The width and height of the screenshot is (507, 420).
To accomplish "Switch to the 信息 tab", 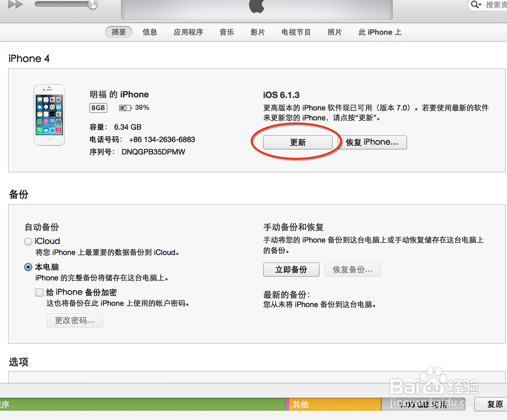I will (150, 32).
